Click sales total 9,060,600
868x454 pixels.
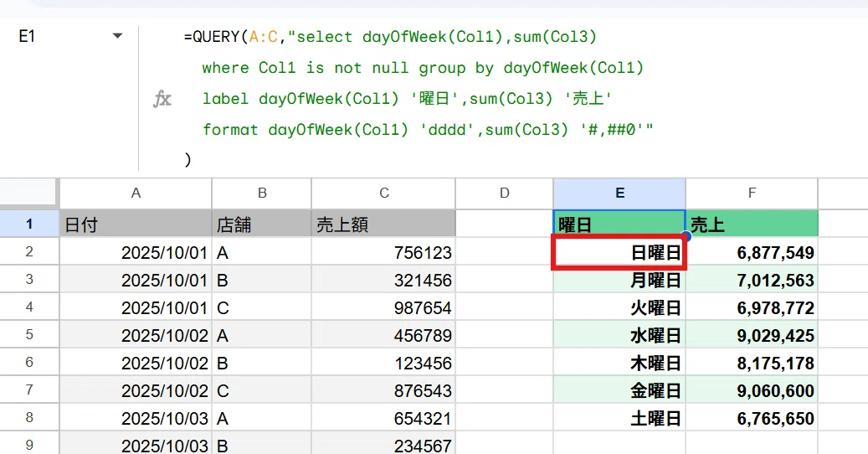pos(752,390)
